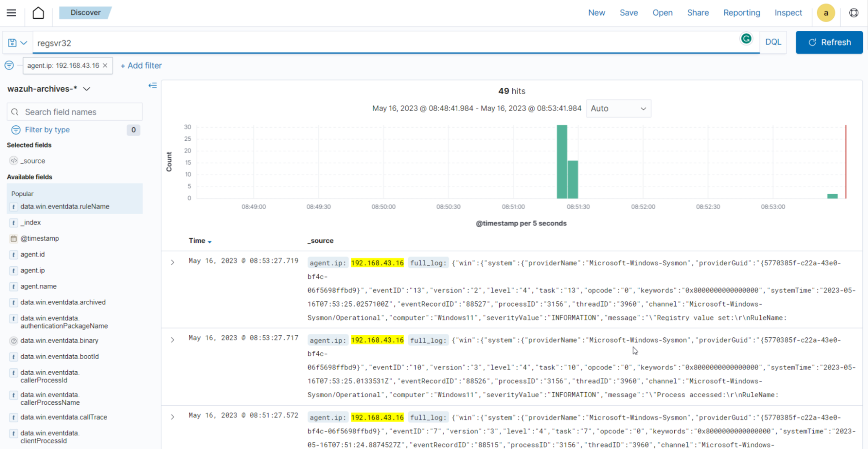Open the Auto interval dropdown
The height and width of the screenshot is (449, 868).
point(618,109)
